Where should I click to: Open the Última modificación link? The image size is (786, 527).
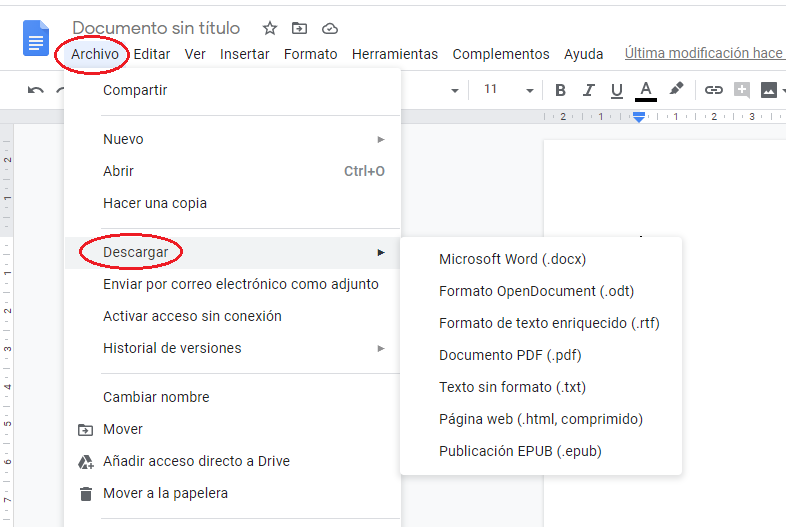point(704,53)
